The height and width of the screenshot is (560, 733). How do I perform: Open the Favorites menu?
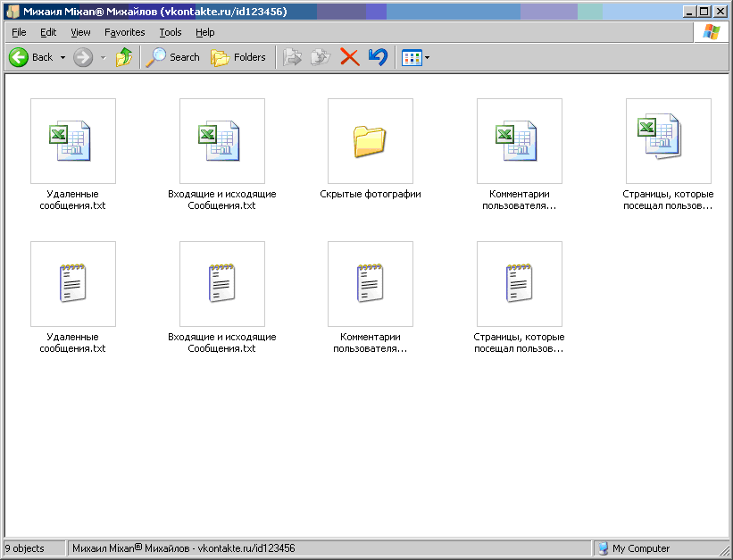(x=124, y=32)
